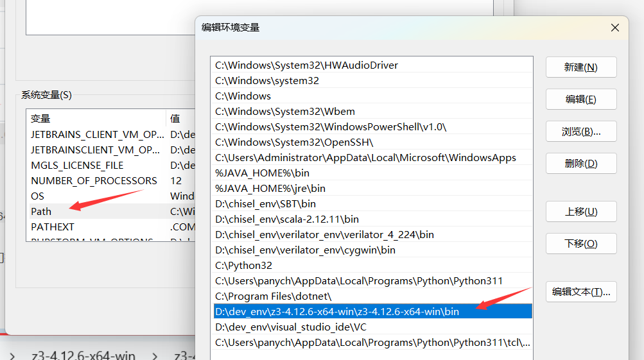Select the C:\Program Files\dotnet\ entry

273,296
